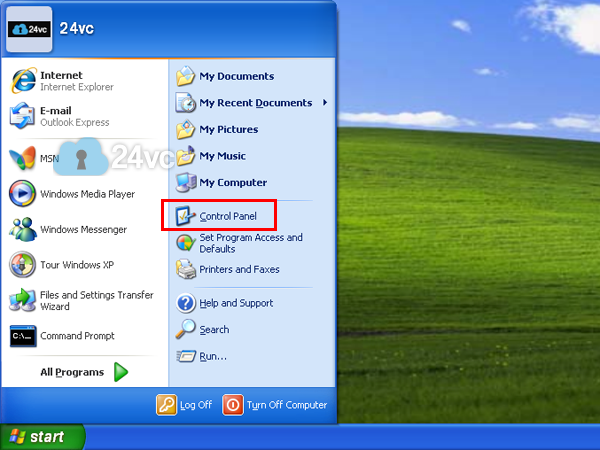Click the Search magnifier icon
Viewport: 600px width, 450px height.
coord(186,329)
